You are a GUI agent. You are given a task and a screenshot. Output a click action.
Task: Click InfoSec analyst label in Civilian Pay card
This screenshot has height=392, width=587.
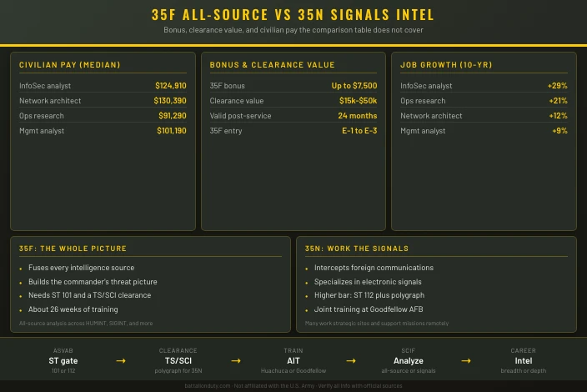pyautogui.click(x=45, y=86)
